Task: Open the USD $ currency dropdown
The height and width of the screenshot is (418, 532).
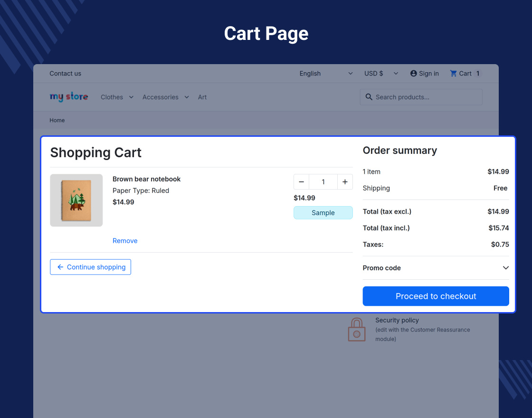Action: (x=381, y=73)
